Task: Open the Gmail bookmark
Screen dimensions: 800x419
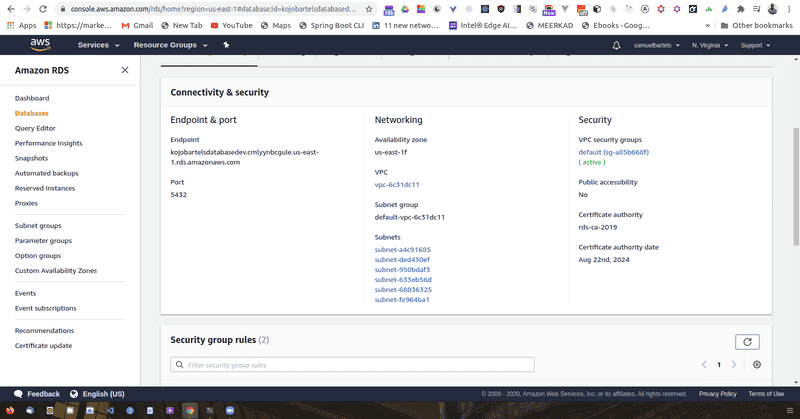Action: pos(137,25)
